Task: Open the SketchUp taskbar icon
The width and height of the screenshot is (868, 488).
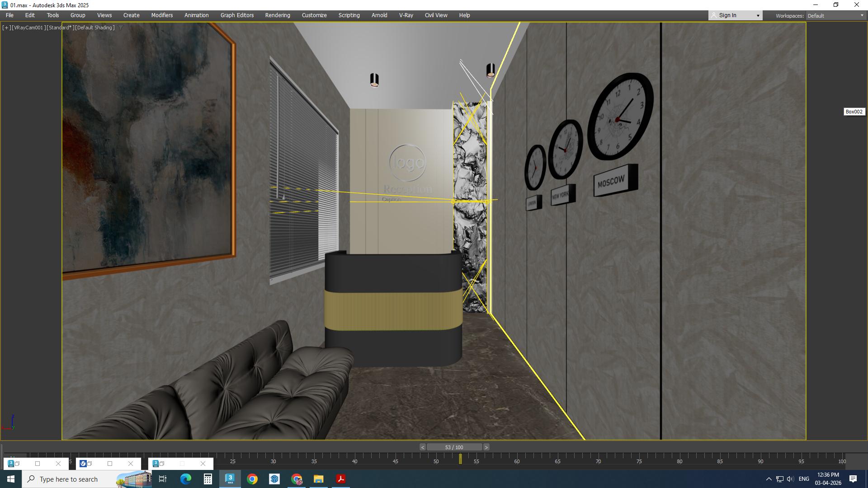Action: pos(274,479)
